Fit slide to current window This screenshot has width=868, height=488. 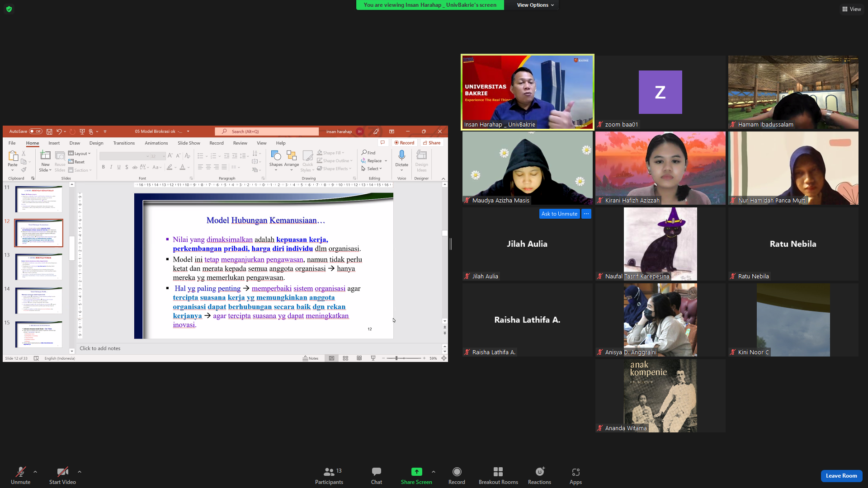(444, 358)
